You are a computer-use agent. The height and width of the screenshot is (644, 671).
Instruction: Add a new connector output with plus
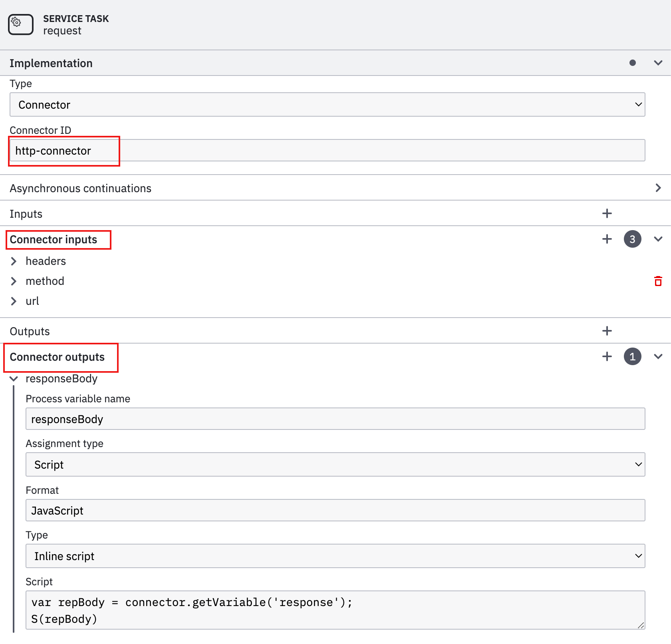[x=607, y=356]
